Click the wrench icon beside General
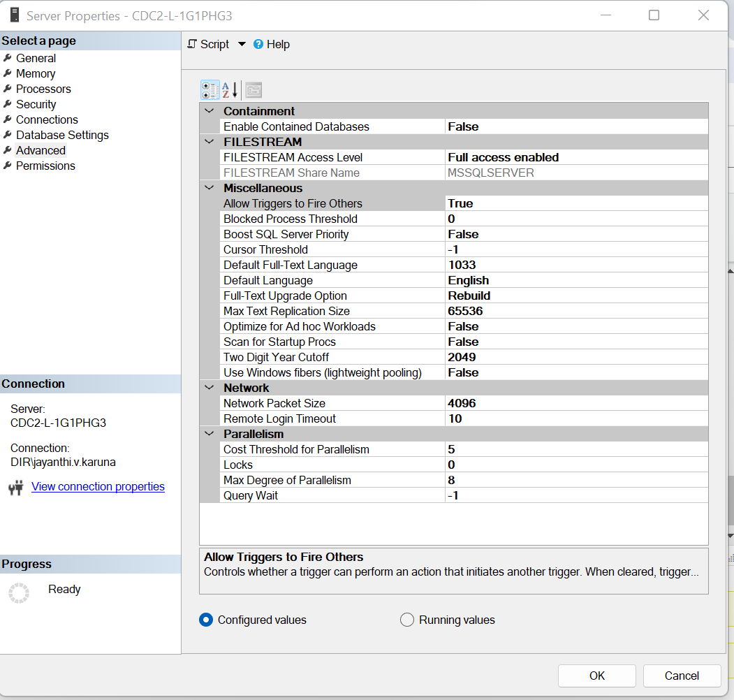The image size is (734, 700). 8,57
